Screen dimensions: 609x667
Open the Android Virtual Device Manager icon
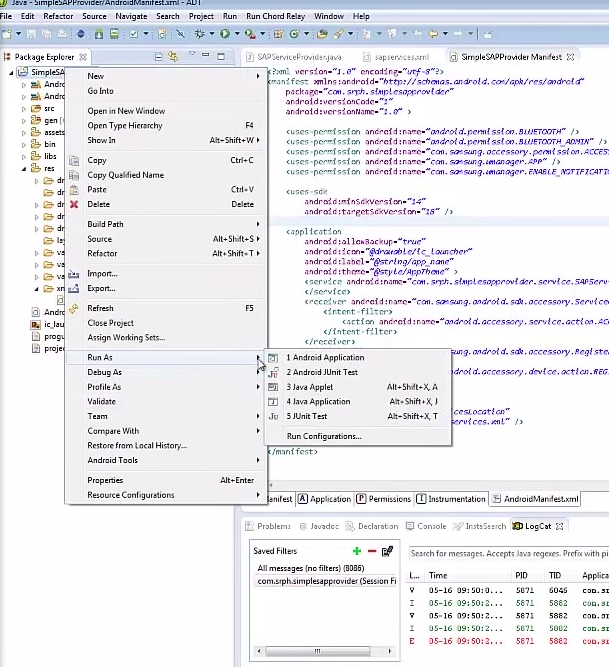(114, 34)
